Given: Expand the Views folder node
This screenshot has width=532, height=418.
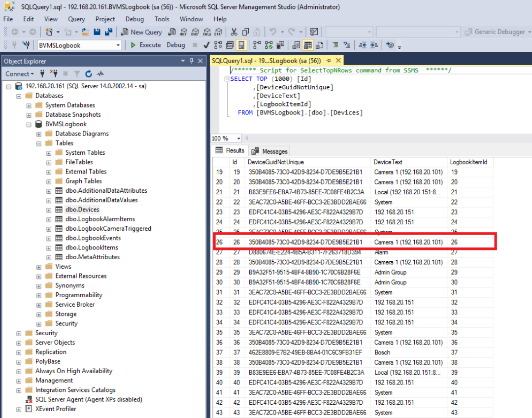Looking at the screenshot, I should click(x=39, y=267).
